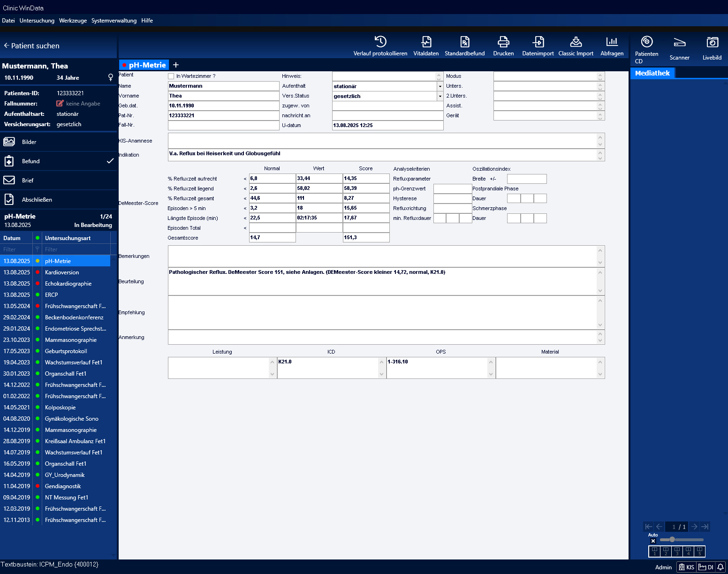Open the Untersuchung menu
This screenshot has height=574, width=728.
point(37,21)
